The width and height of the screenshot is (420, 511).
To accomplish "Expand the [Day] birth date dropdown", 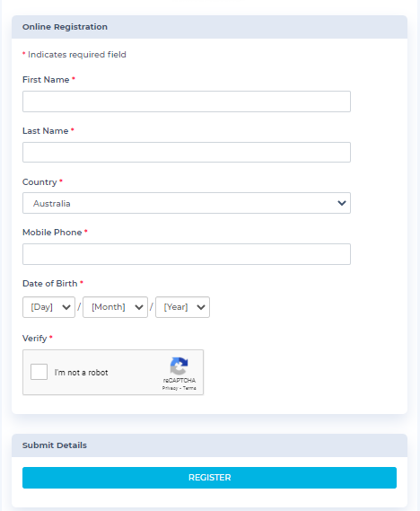I will coord(48,307).
